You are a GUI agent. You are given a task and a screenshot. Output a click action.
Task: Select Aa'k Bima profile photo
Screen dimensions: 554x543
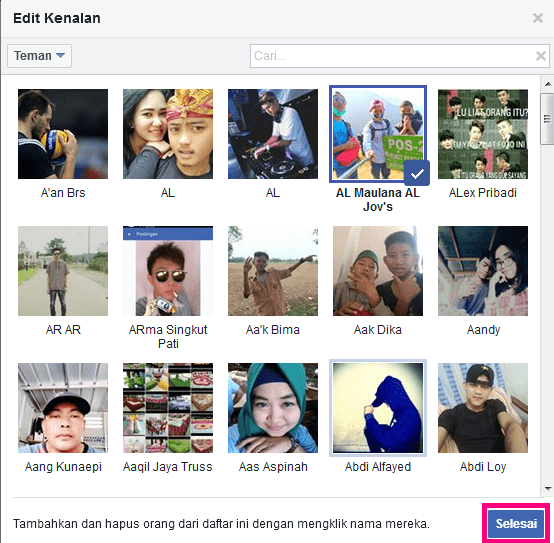click(273, 271)
